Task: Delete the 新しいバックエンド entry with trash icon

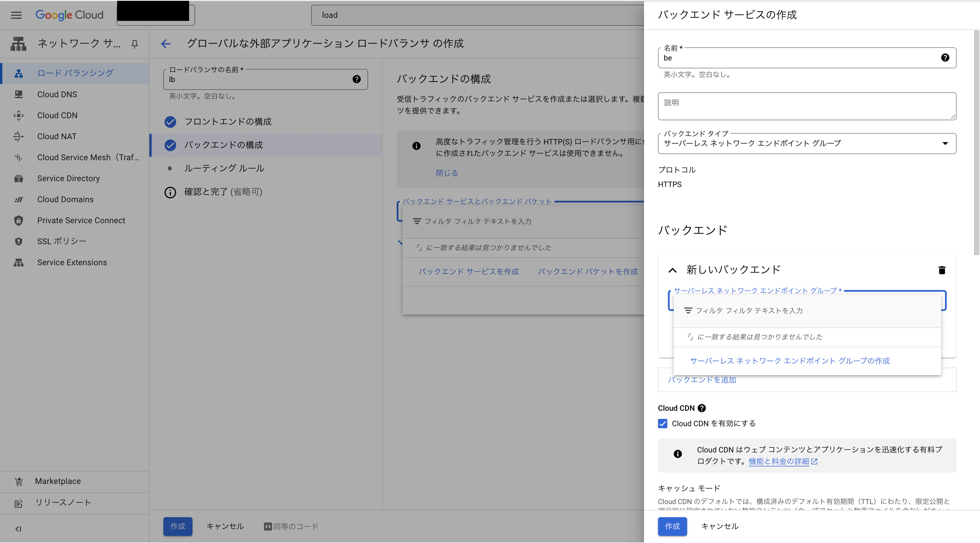Action: pos(942,270)
